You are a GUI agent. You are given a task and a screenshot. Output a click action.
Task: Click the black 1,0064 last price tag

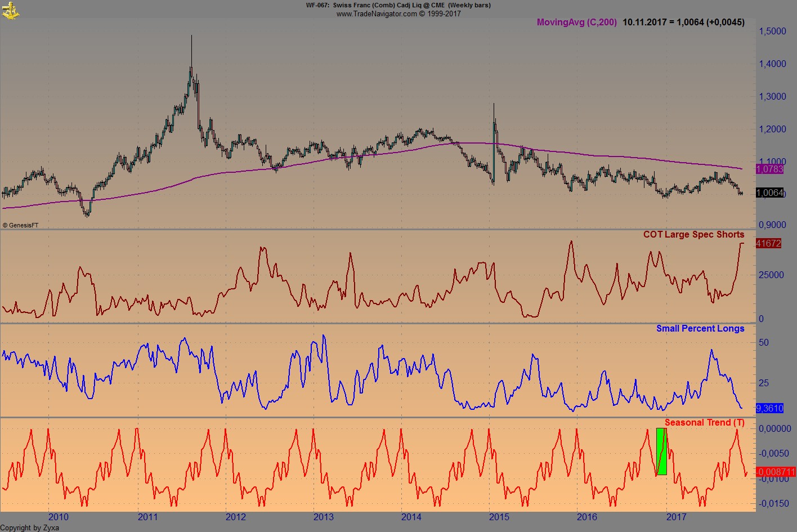769,193
